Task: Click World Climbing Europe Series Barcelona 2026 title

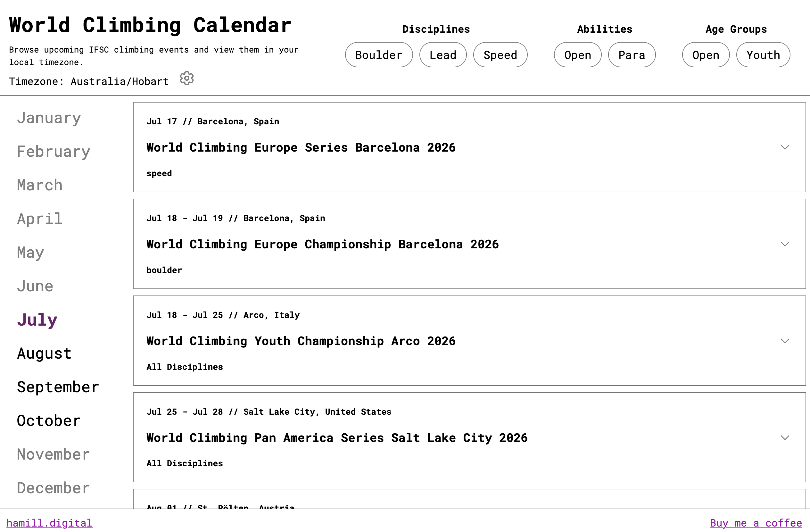Action: tap(301, 147)
